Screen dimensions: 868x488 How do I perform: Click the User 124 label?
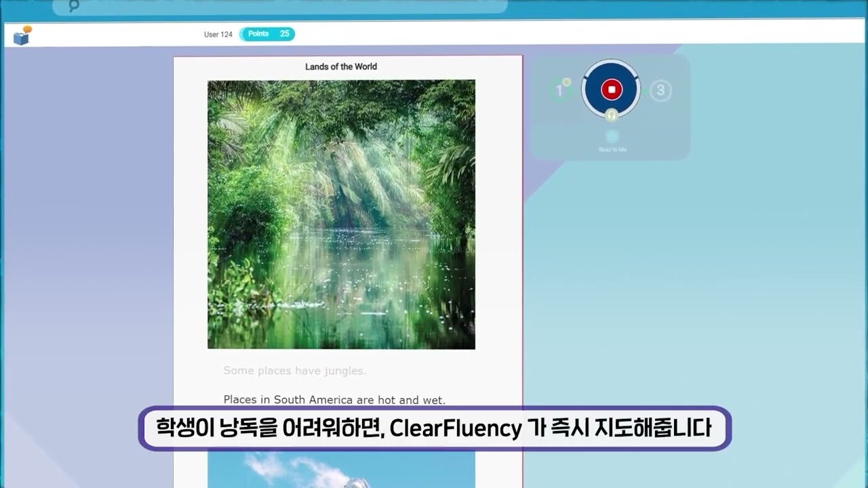tap(218, 35)
